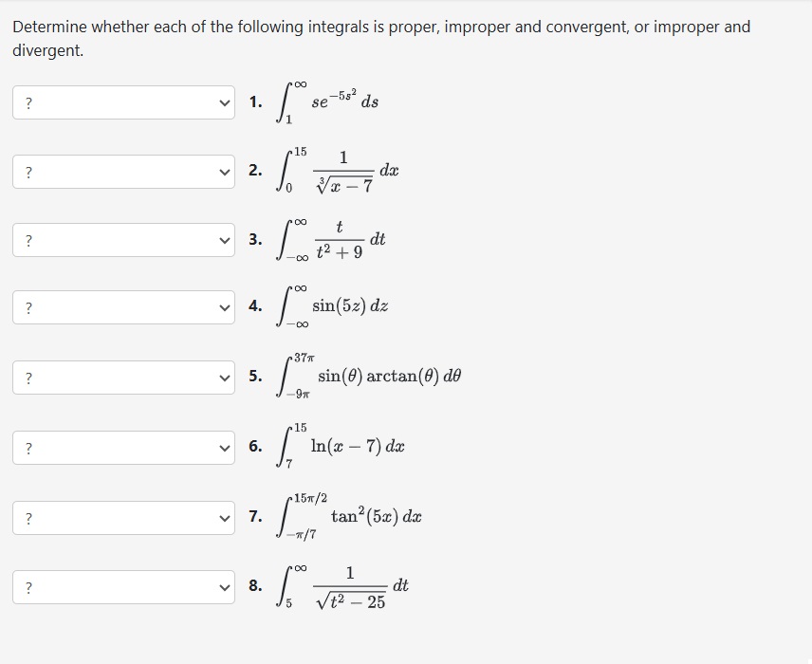Expand the chevron beside problem 2

point(224,172)
